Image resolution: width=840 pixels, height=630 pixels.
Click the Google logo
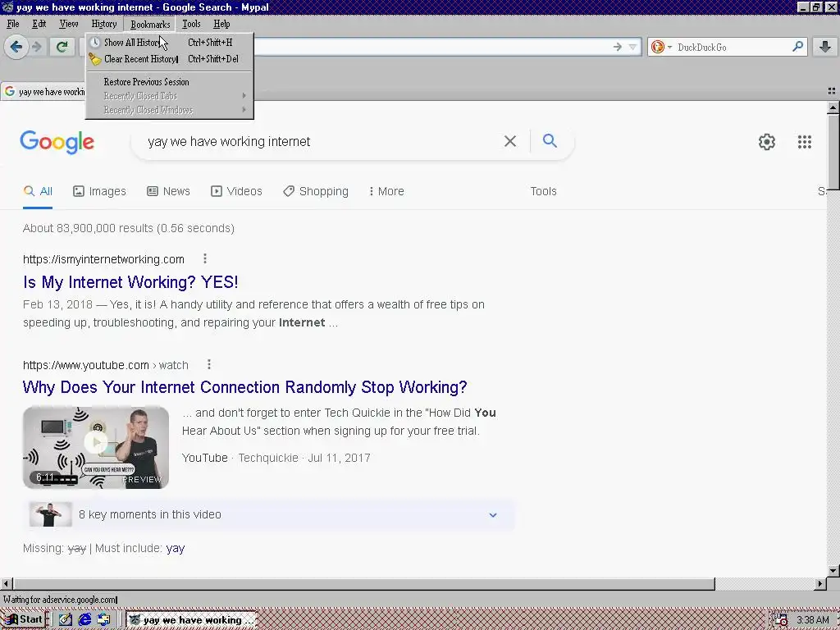(x=57, y=142)
